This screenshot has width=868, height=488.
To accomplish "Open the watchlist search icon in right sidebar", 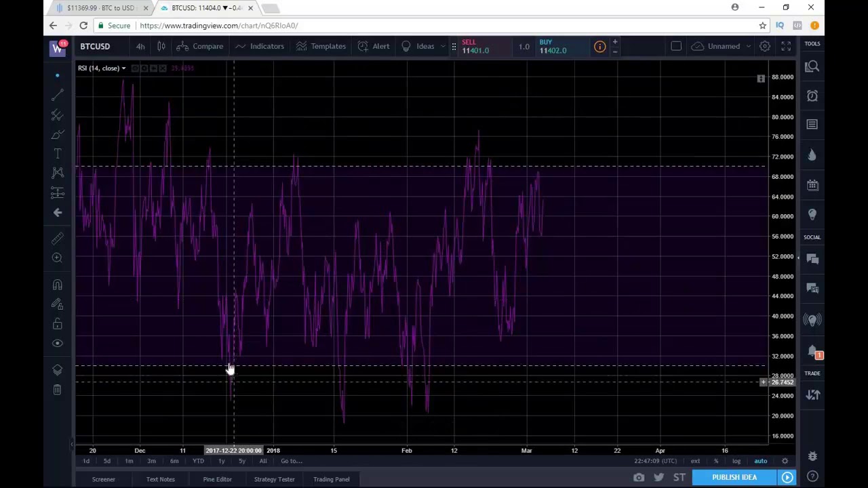I will tap(812, 66).
